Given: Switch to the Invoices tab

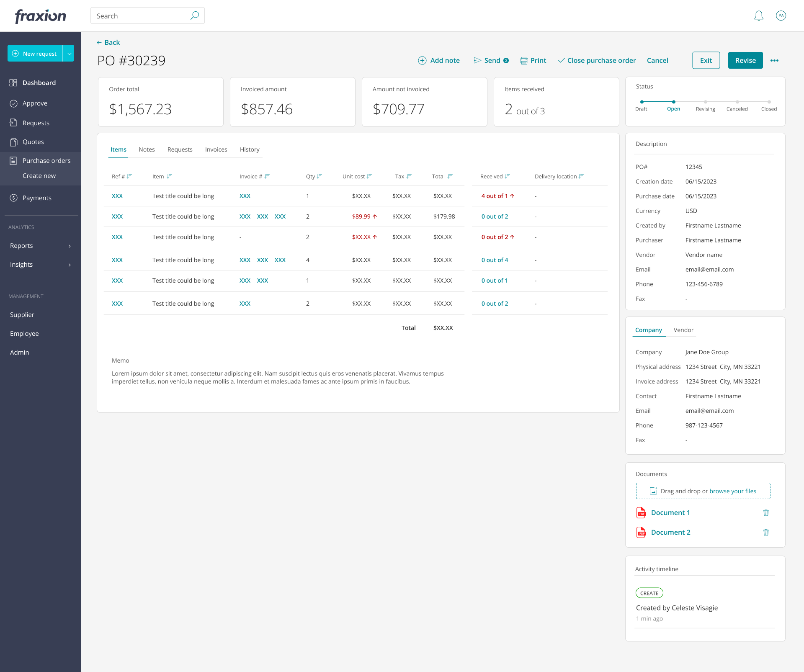Looking at the screenshot, I should [x=216, y=149].
